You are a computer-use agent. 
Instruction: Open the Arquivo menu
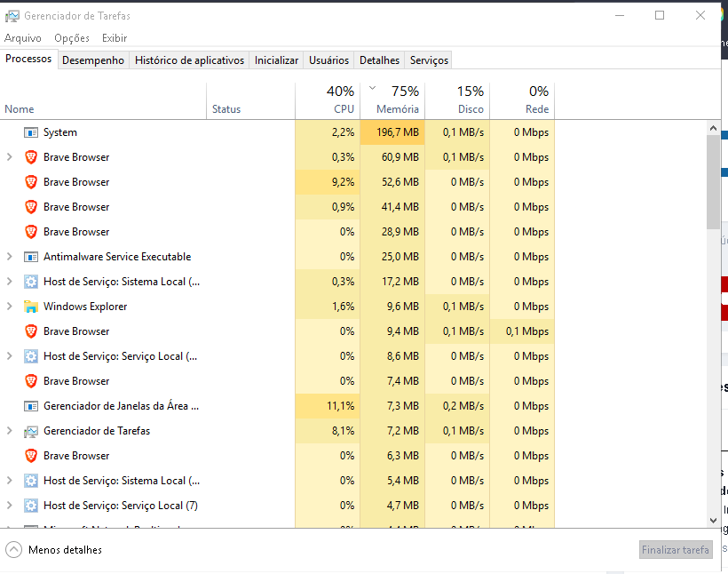click(x=23, y=38)
